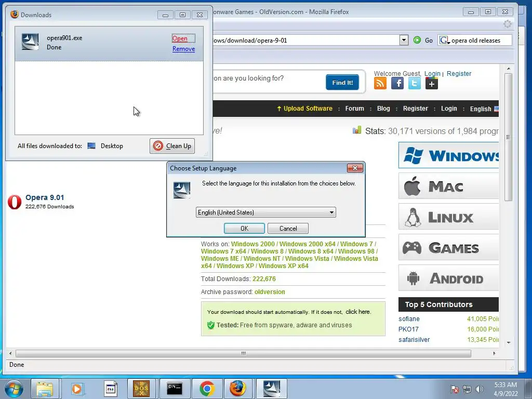Click the vertical scrollbar down arrow
532x399 pixels.
[508, 343]
